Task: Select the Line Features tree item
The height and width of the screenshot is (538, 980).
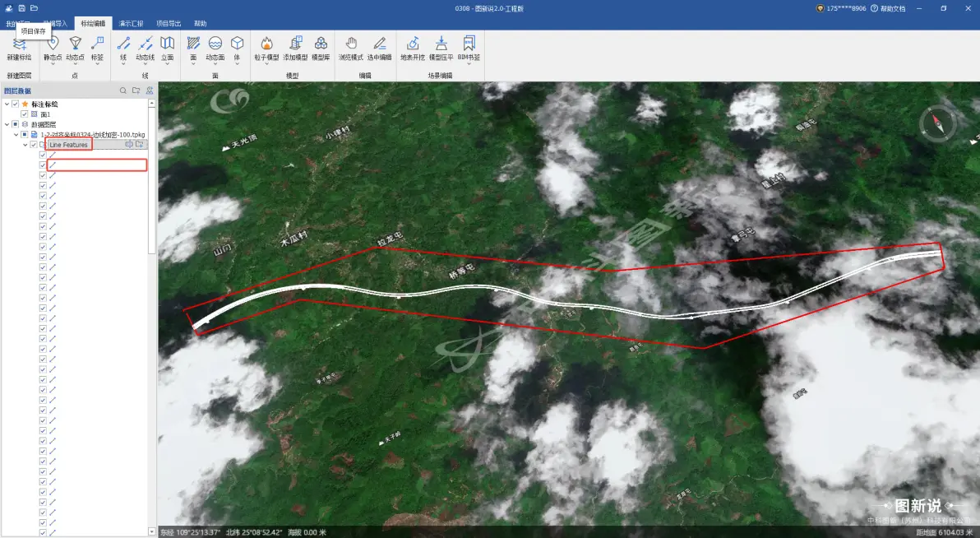Action: (x=69, y=145)
